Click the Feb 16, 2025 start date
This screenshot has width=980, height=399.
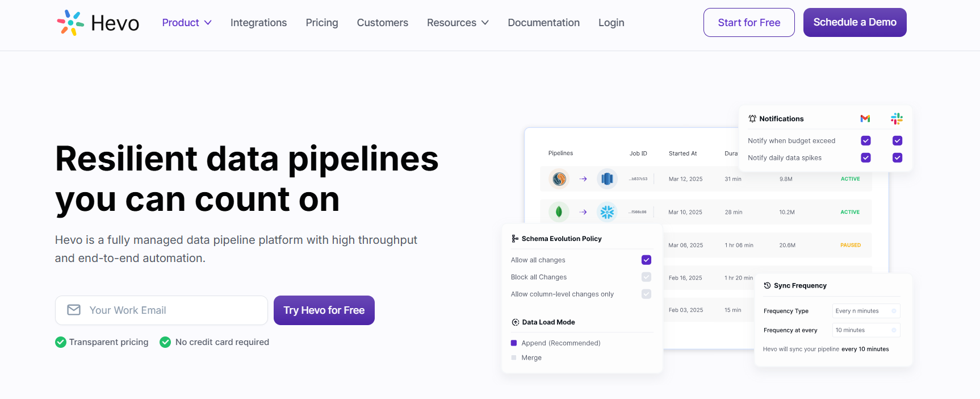(x=685, y=278)
